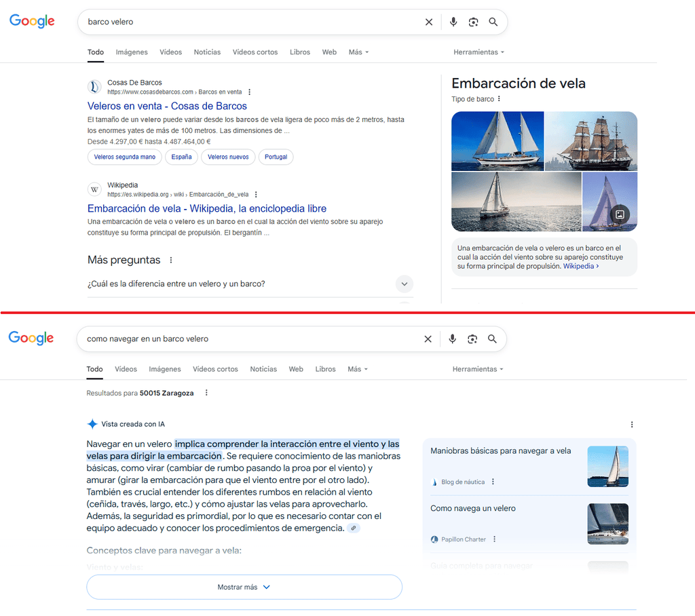Click 'Embarcación de vela' panel title
Image resolution: width=695 pixels, height=616 pixels.
coord(519,83)
